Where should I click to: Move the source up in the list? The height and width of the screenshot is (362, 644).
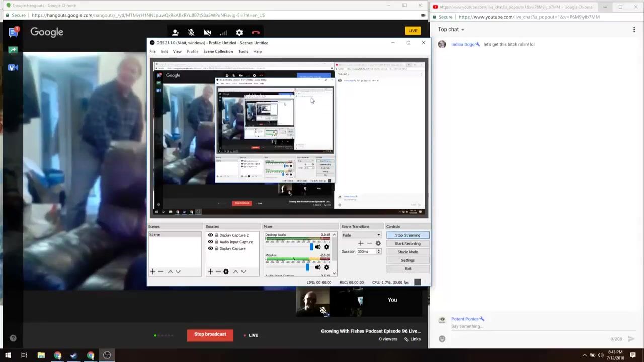pyautogui.click(x=235, y=271)
